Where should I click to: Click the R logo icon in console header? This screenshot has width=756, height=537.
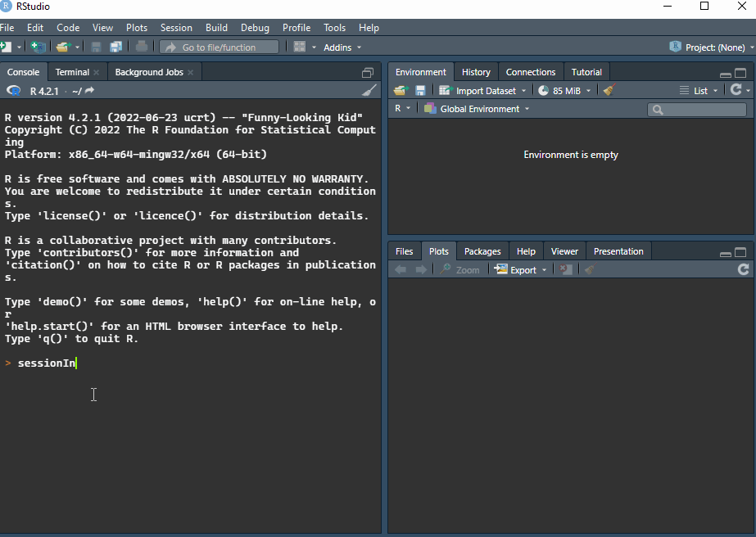click(x=13, y=91)
